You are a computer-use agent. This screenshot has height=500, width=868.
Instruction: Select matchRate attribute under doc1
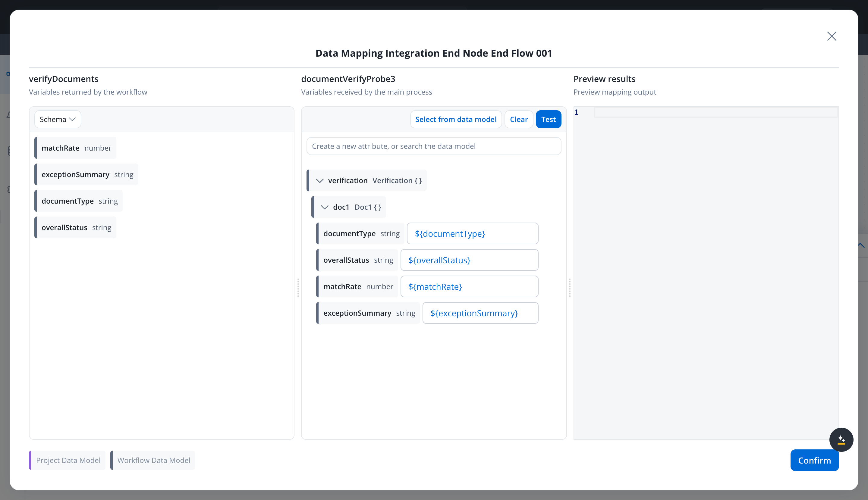pos(357,286)
